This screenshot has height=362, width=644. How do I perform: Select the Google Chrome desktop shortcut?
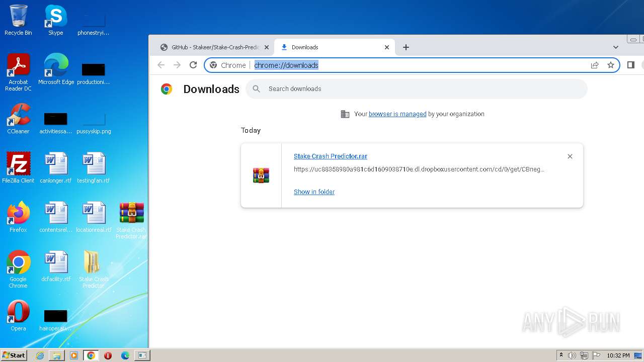point(18,269)
